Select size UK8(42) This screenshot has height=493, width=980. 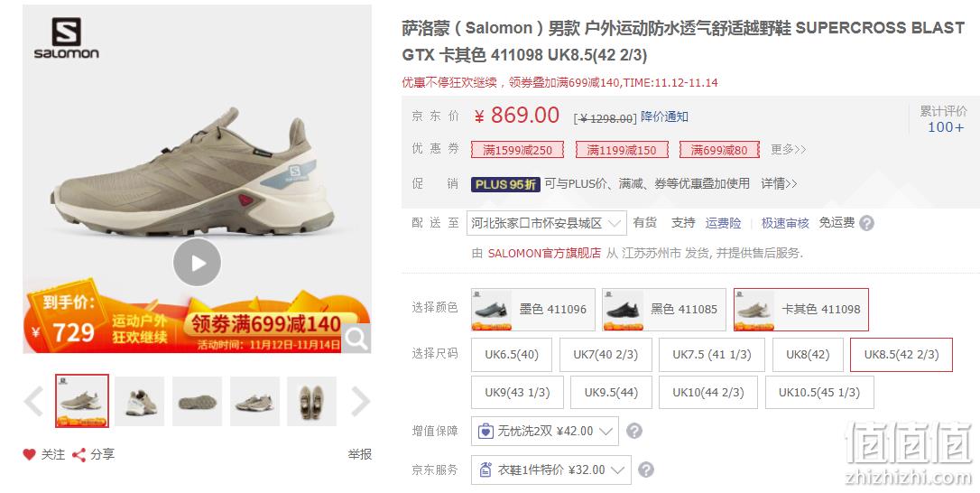[x=809, y=355]
